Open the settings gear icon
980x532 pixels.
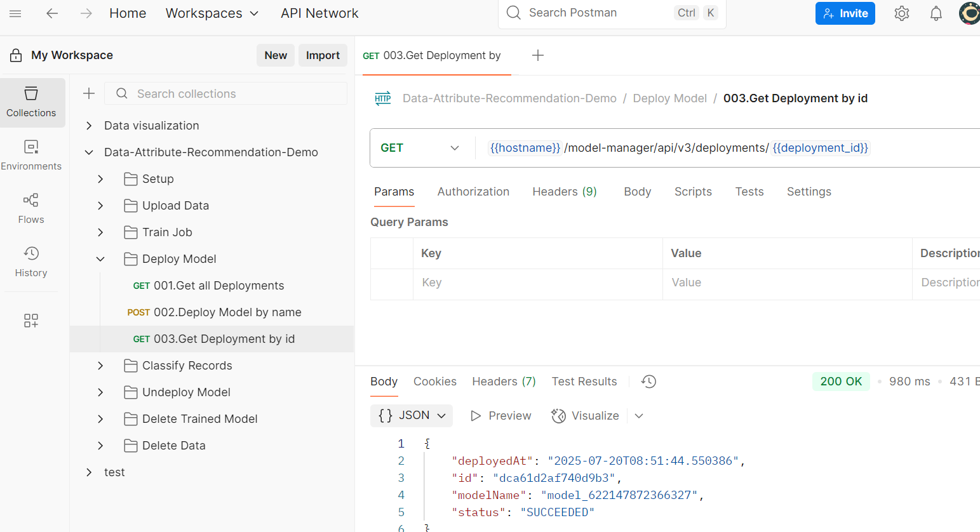click(902, 13)
